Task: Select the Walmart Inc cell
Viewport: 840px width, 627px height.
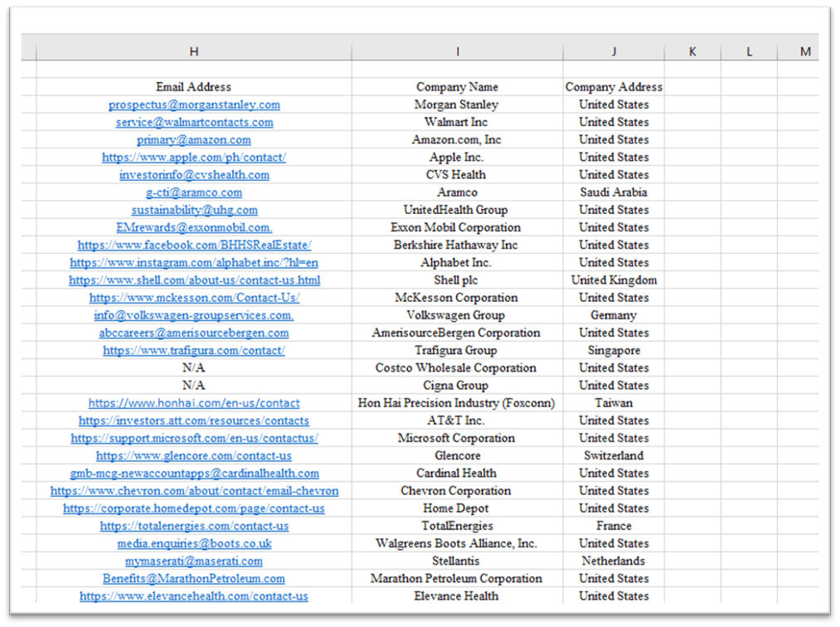Action: pos(458,122)
